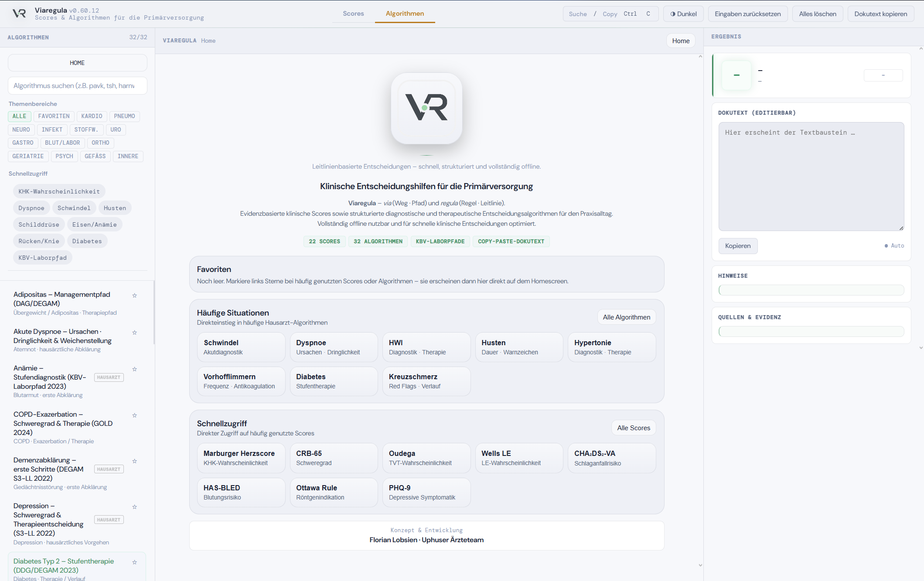Star the Anämie Stufendiagnostik entry
The height and width of the screenshot is (581, 924).
[x=135, y=369]
